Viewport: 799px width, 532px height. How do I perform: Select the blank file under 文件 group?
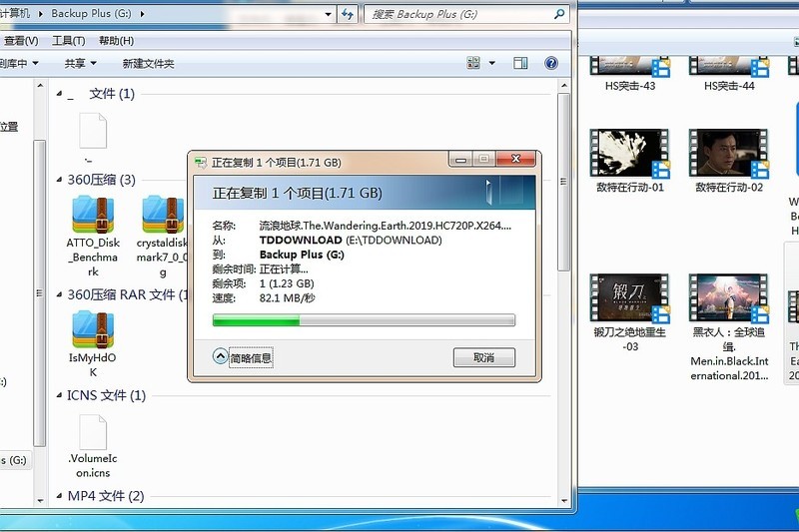click(x=93, y=131)
